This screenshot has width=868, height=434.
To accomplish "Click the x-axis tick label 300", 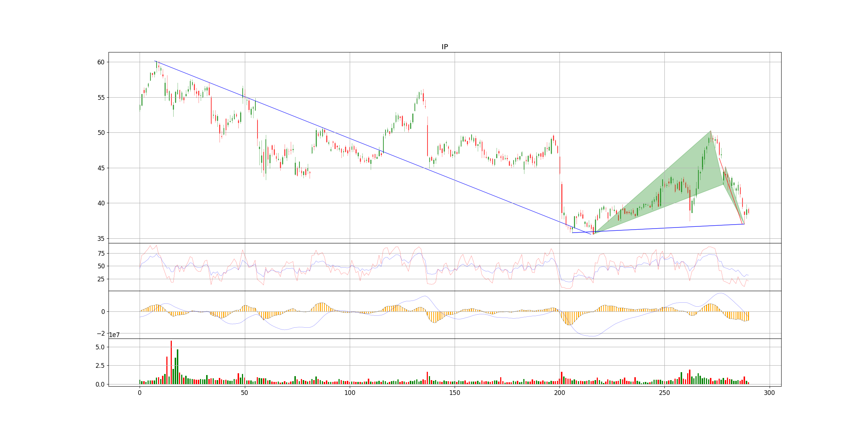I will click(x=769, y=393).
